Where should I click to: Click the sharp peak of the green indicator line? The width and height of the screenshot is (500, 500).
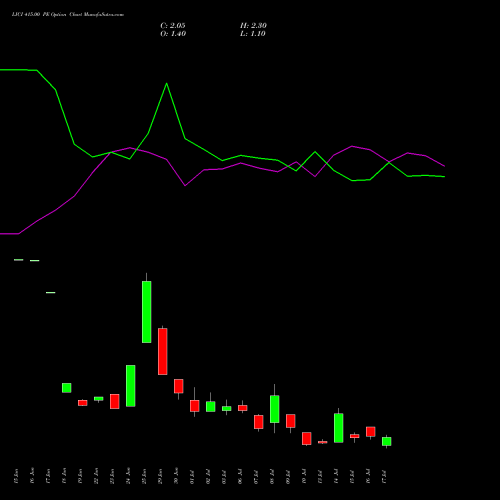[x=167, y=83]
